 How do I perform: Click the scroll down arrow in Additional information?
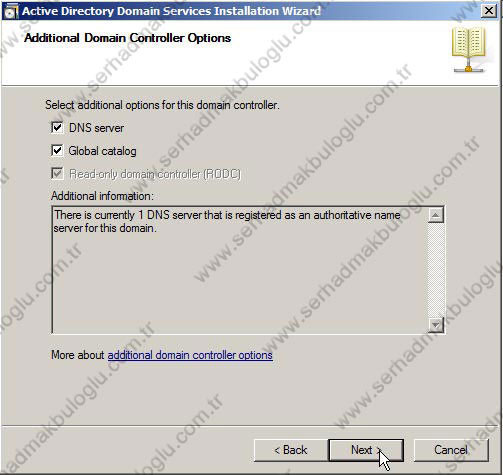[x=436, y=325]
